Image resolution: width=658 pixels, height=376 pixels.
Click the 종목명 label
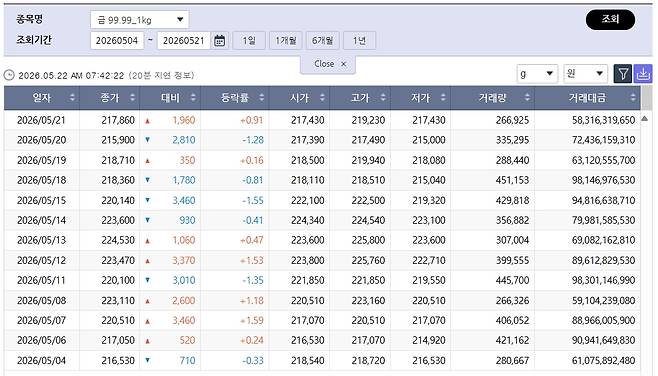point(29,19)
